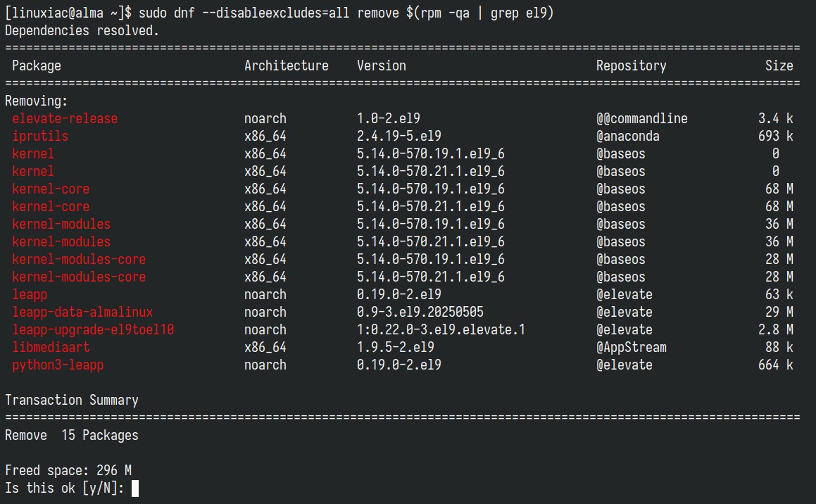
Task: Click the python3-leapp package name
Action: pyautogui.click(x=57, y=365)
